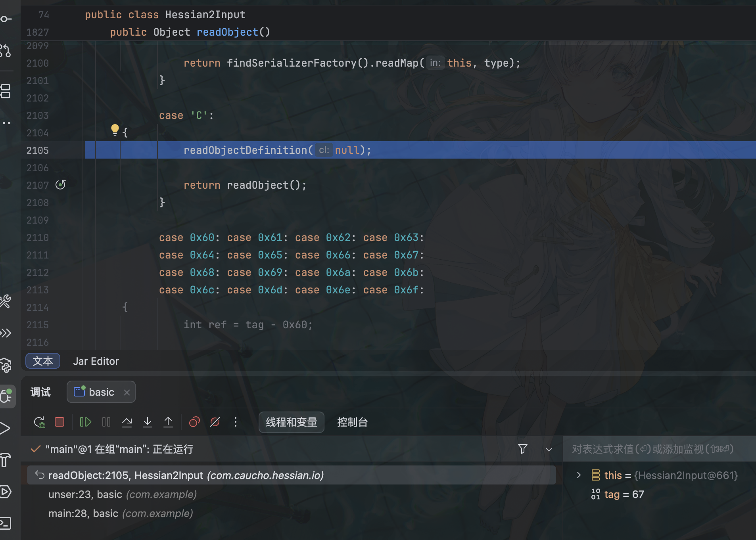Close the basic debug tab

point(127,393)
